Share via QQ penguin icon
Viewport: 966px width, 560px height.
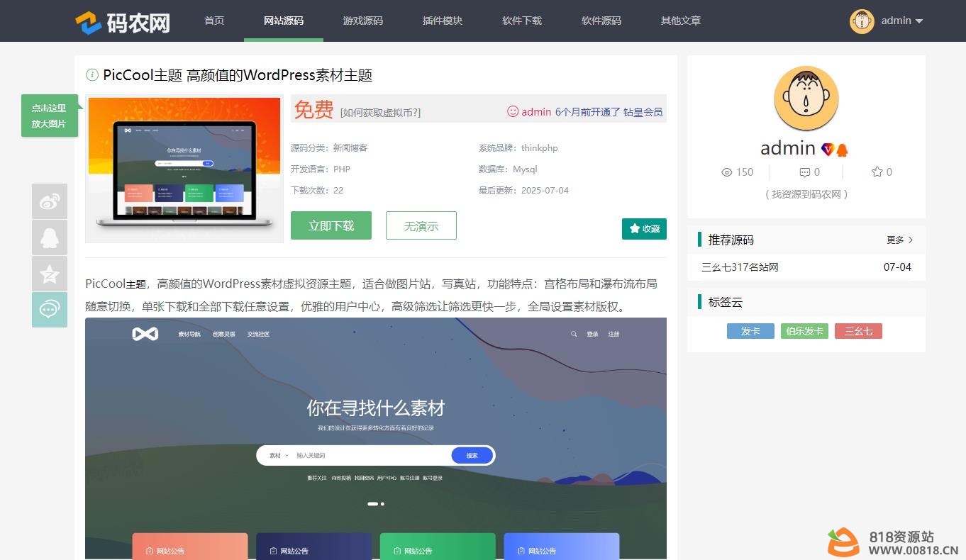(x=50, y=237)
